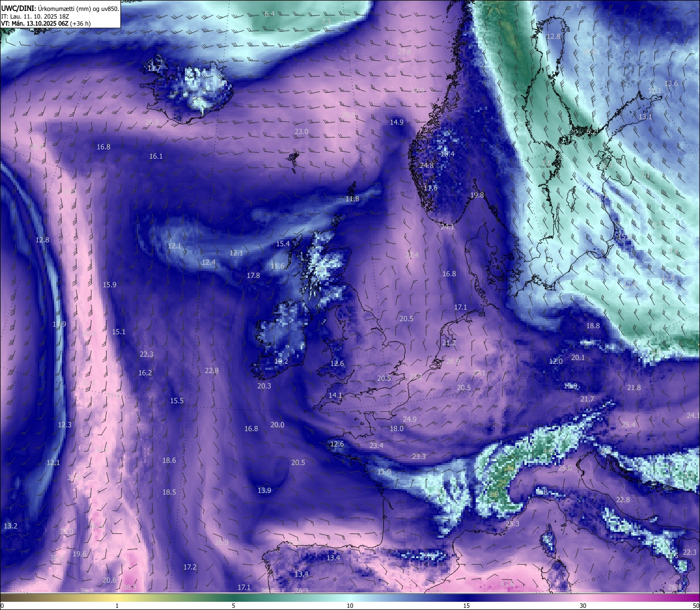The height and width of the screenshot is (610, 700).
Task: Click the '14.1' value label
Action: [x=335, y=395]
